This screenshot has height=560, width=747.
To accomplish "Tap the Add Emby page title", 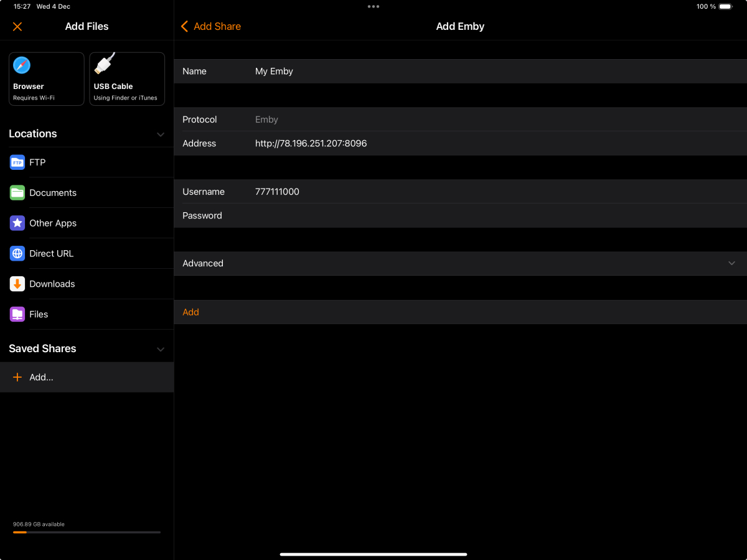I will click(x=460, y=27).
